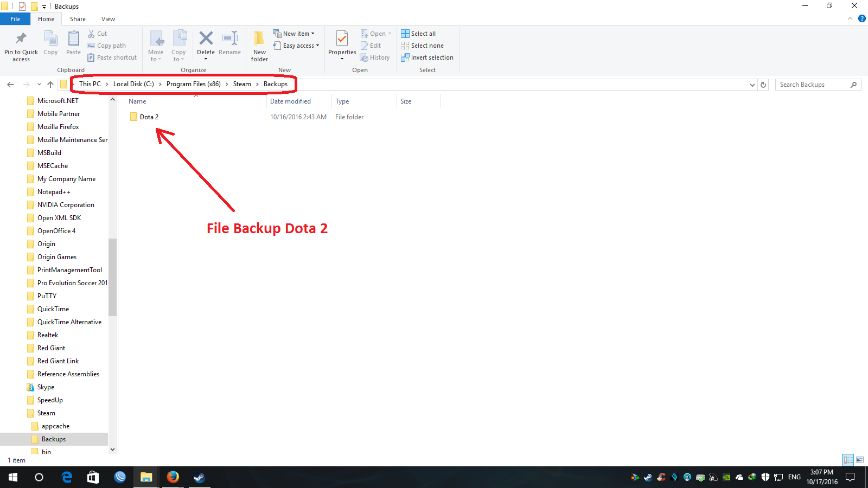The width and height of the screenshot is (868, 488).
Task: Open Windows Store from taskbar
Action: (x=93, y=477)
